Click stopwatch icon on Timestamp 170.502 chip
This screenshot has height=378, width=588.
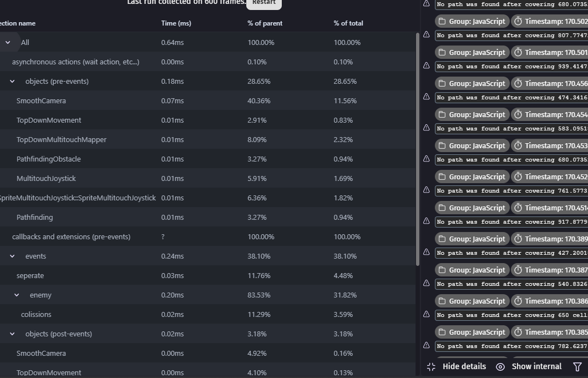pyautogui.click(x=518, y=21)
